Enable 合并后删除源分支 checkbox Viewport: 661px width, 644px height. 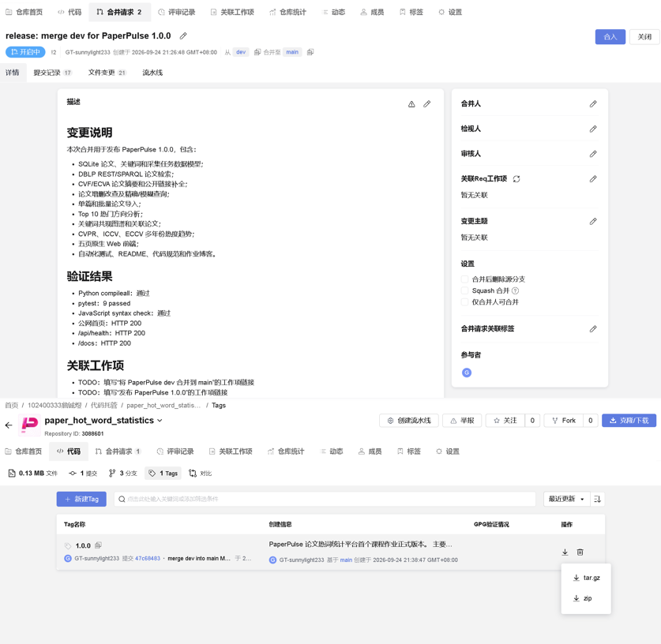pos(464,279)
